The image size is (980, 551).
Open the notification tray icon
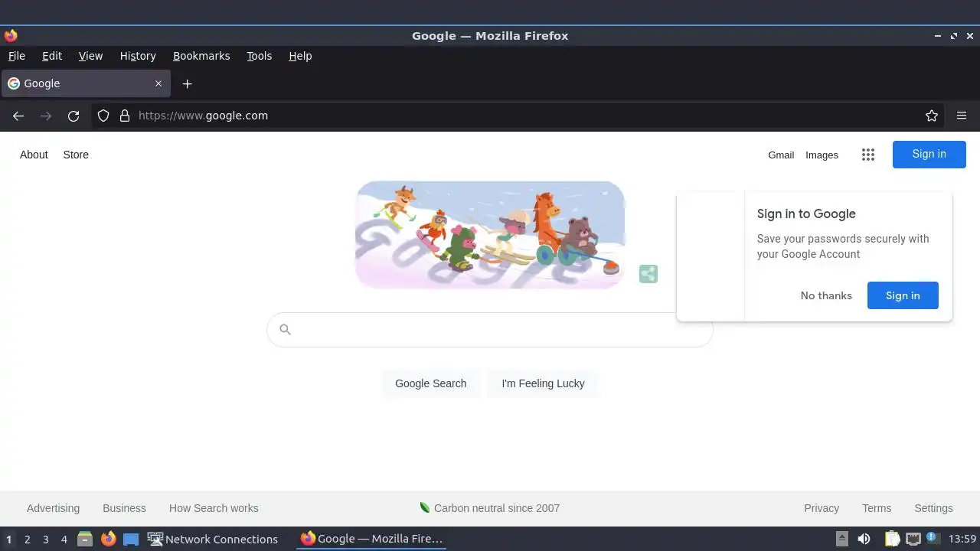pyautogui.click(x=933, y=539)
